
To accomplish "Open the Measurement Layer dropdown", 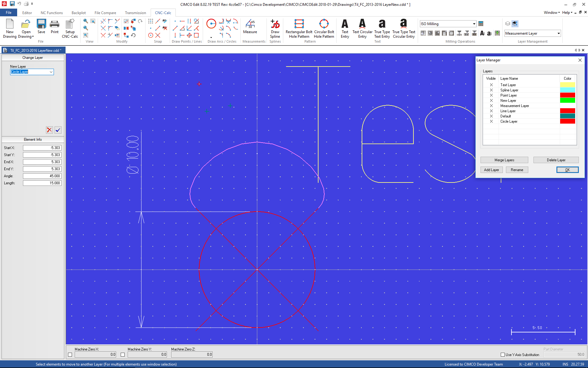I will [x=558, y=33].
